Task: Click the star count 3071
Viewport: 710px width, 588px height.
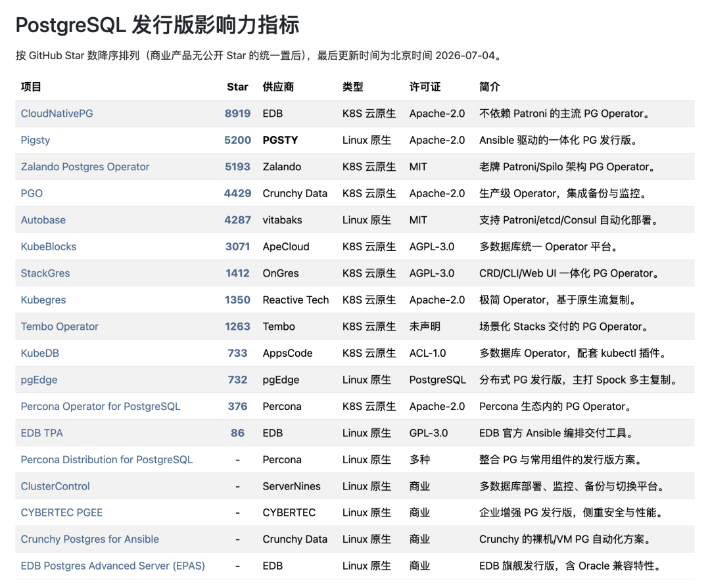Action: pyautogui.click(x=238, y=247)
